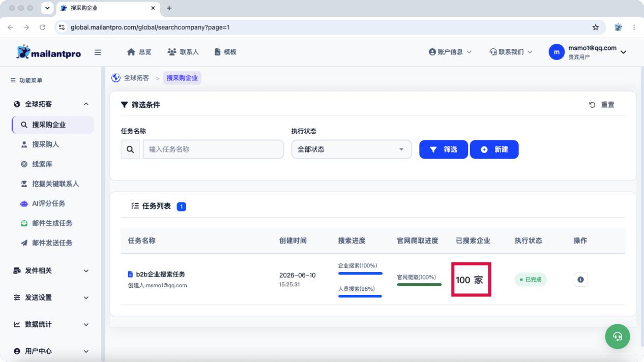Click the info icon in 操作 column

tap(581, 280)
